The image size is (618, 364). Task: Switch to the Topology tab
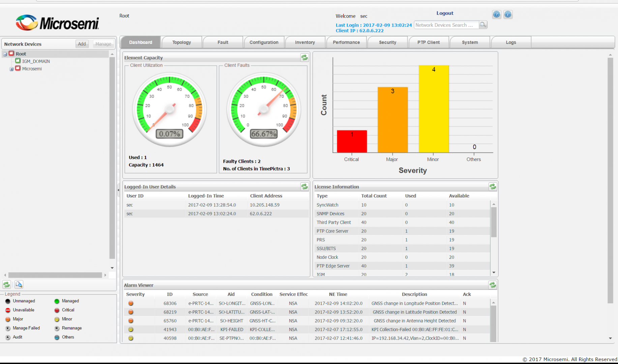(181, 42)
